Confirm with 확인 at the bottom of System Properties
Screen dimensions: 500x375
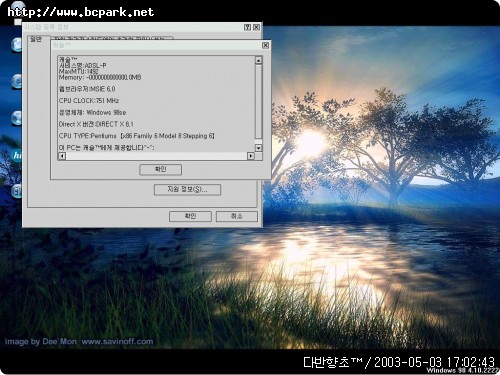click(190, 216)
